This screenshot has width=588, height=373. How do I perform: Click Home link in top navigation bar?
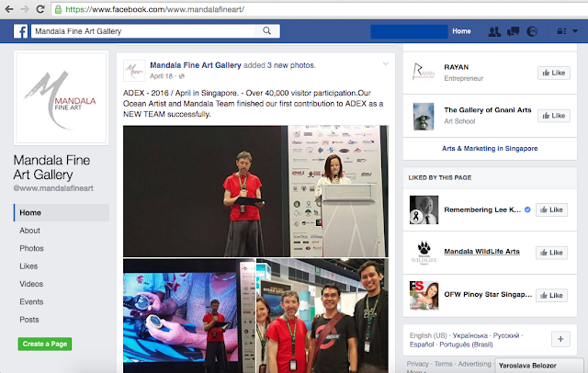pyautogui.click(x=461, y=31)
